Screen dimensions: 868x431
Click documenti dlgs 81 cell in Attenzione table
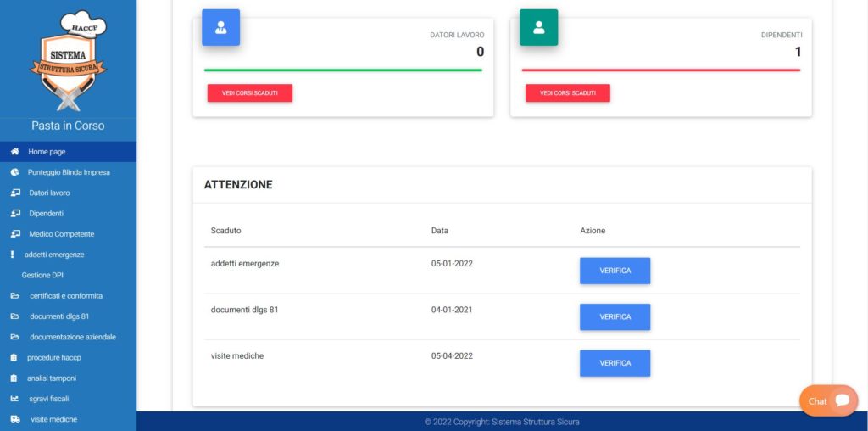(x=245, y=310)
